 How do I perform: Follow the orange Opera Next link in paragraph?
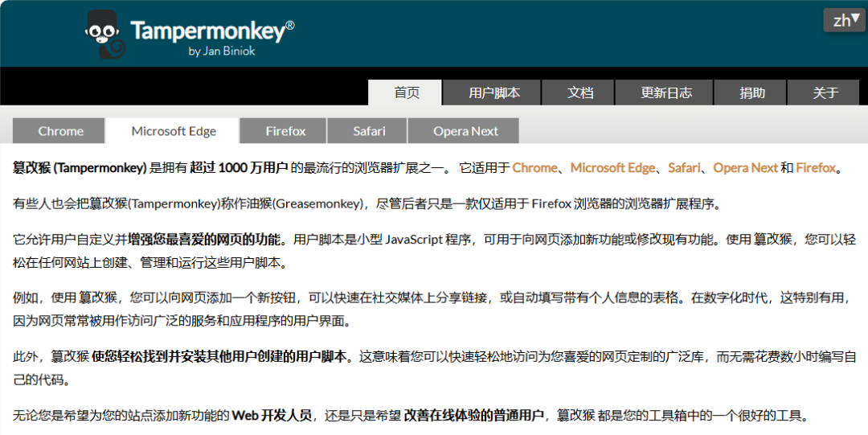(x=745, y=167)
